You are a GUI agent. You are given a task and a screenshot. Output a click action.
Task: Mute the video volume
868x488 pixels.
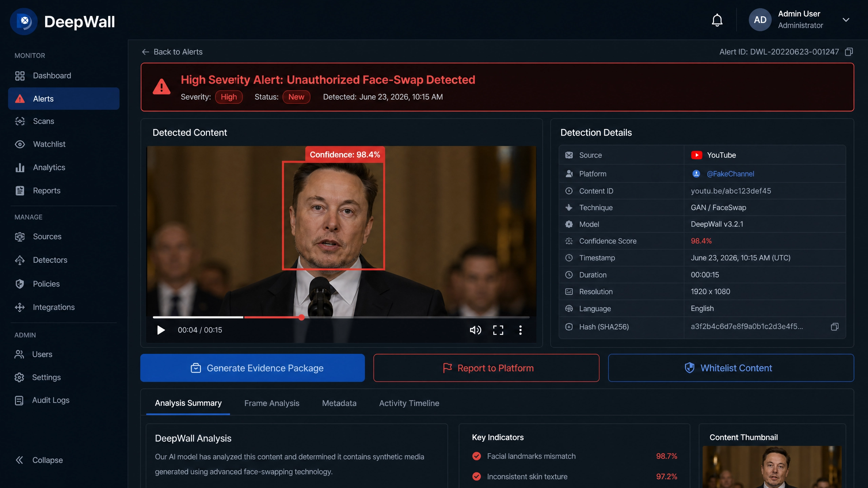coord(475,330)
